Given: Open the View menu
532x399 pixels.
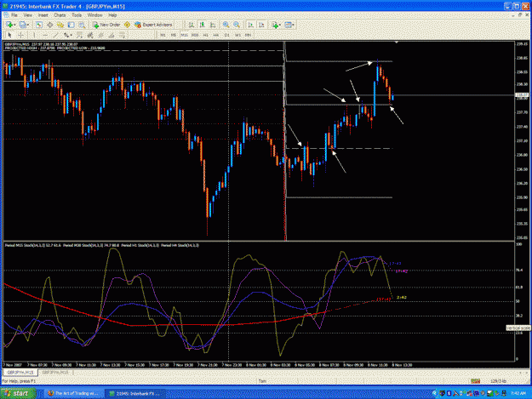Looking at the screenshot, I should [28, 15].
